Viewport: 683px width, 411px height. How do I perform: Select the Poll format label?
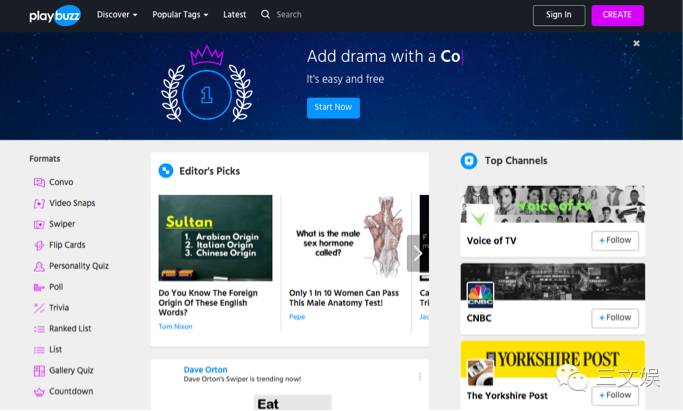point(56,287)
